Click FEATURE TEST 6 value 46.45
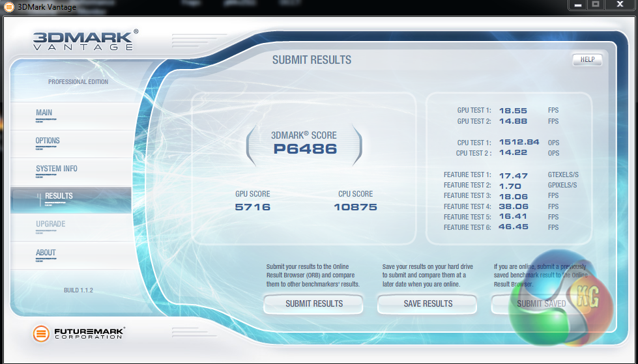Image resolution: width=638 pixels, height=364 pixels. (514, 227)
